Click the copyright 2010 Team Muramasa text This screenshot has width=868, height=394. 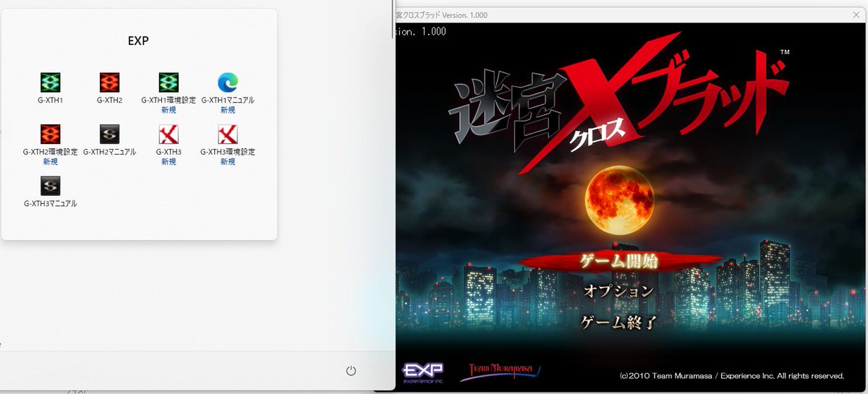coord(732,376)
